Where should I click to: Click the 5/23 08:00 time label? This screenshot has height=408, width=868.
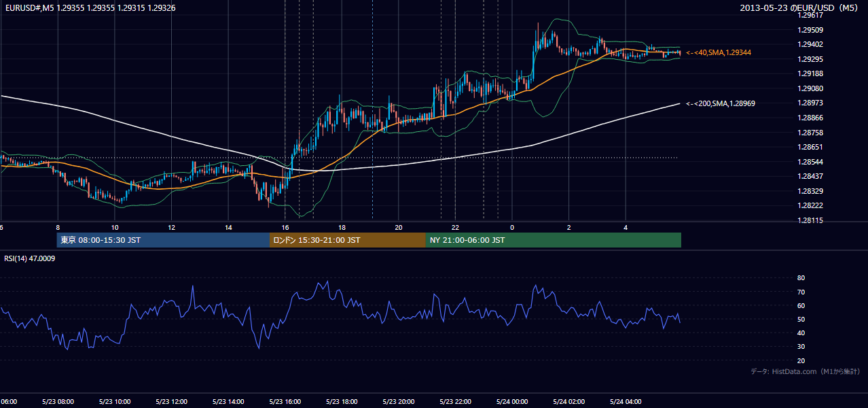pyautogui.click(x=58, y=402)
